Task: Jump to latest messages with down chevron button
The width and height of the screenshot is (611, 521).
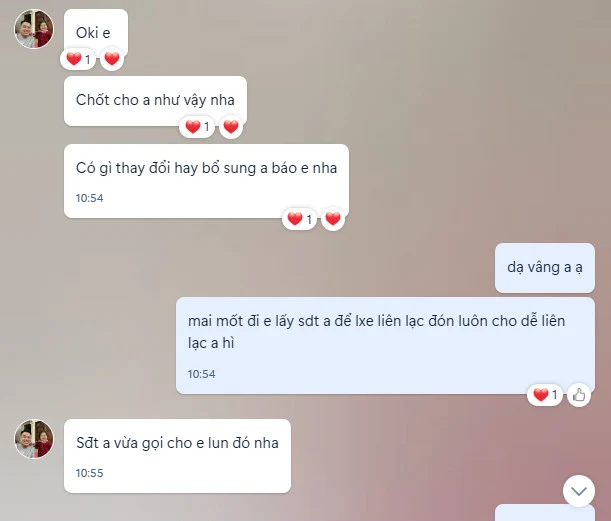Action: tap(579, 491)
